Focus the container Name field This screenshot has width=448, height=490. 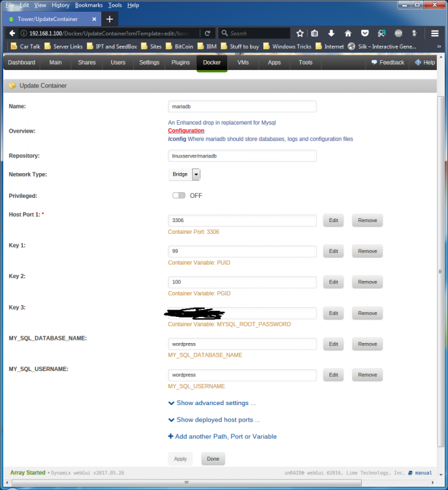242,106
